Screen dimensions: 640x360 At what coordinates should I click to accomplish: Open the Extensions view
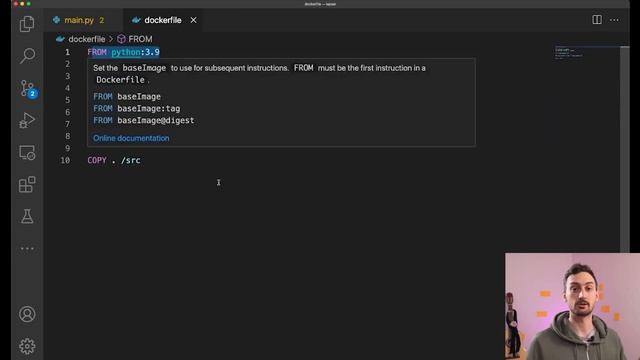click(x=27, y=184)
